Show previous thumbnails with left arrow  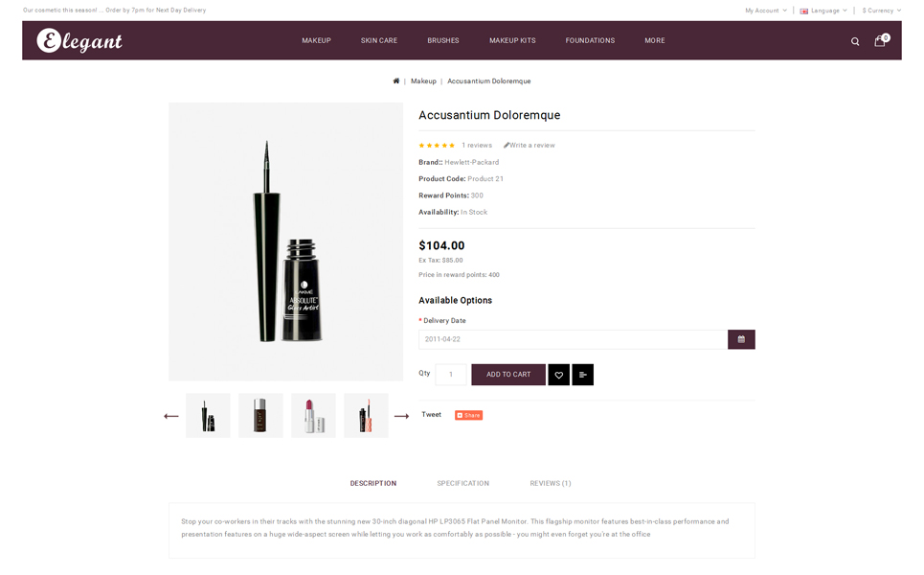(x=170, y=416)
